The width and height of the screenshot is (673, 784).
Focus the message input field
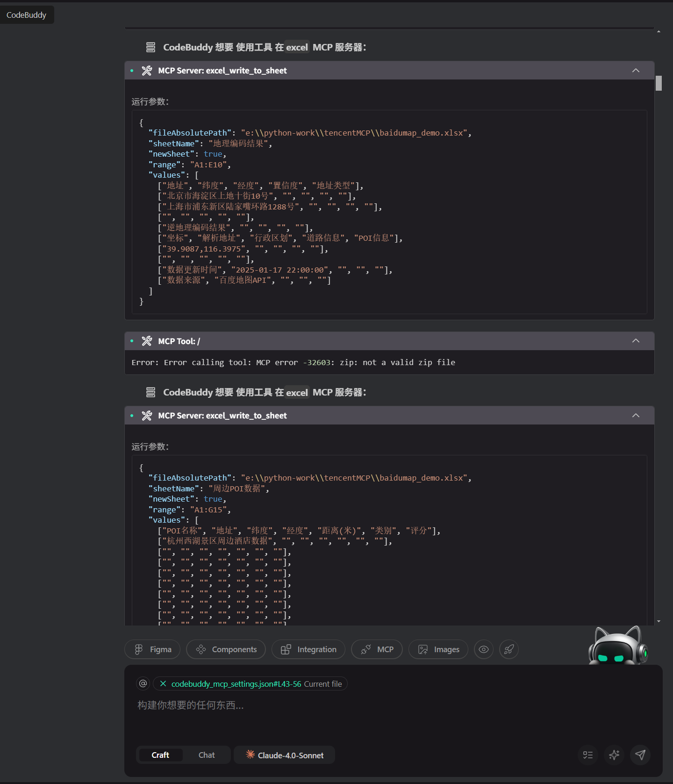pyautogui.click(x=393, y=705)
